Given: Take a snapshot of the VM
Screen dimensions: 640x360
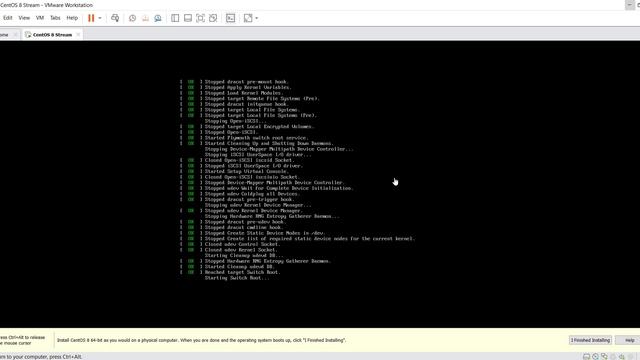Looking at the screenshot, I should [x=132, y=18].
